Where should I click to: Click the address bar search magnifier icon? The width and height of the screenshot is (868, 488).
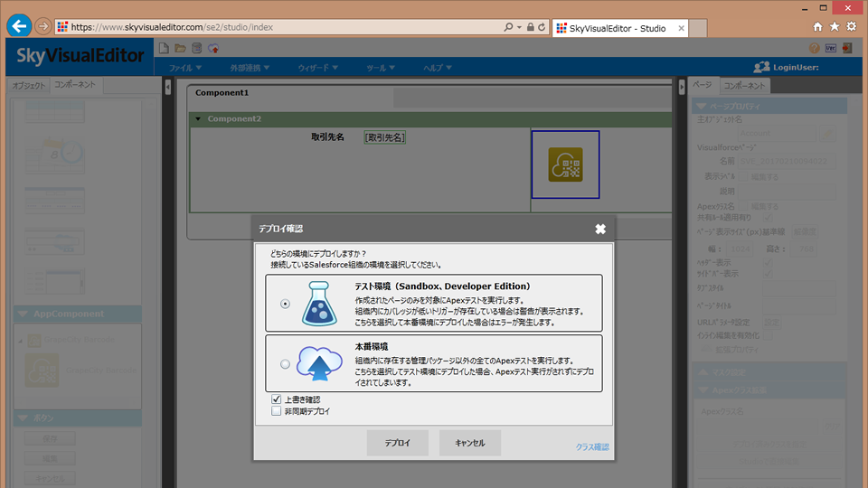(x=508, y=26)
